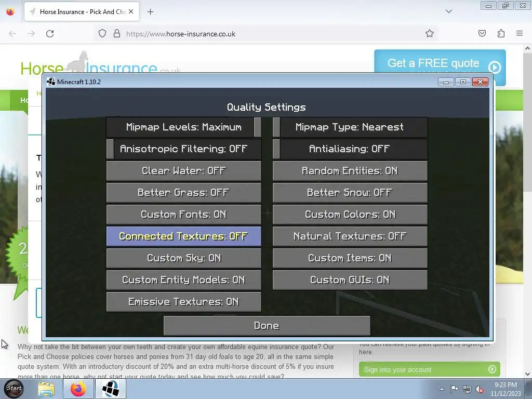The height and width of the screenshot is (399, 532).
Task: Open Save to Pocket in Firefox
Action: tap(482, 33)
